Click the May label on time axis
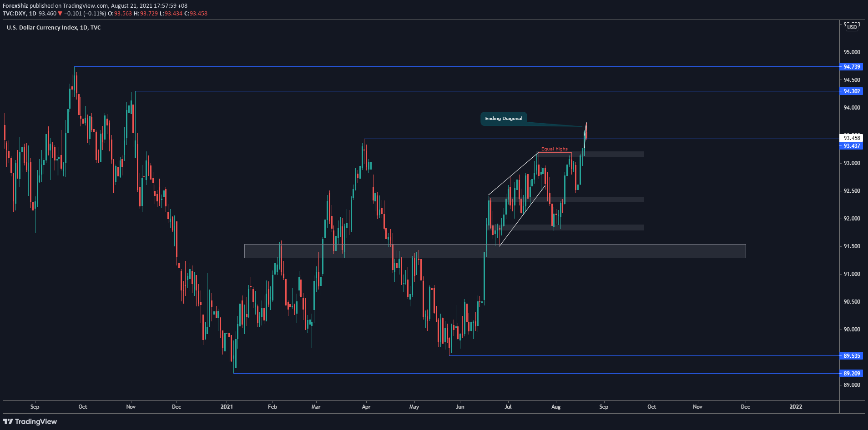 (x=414, y=407)
